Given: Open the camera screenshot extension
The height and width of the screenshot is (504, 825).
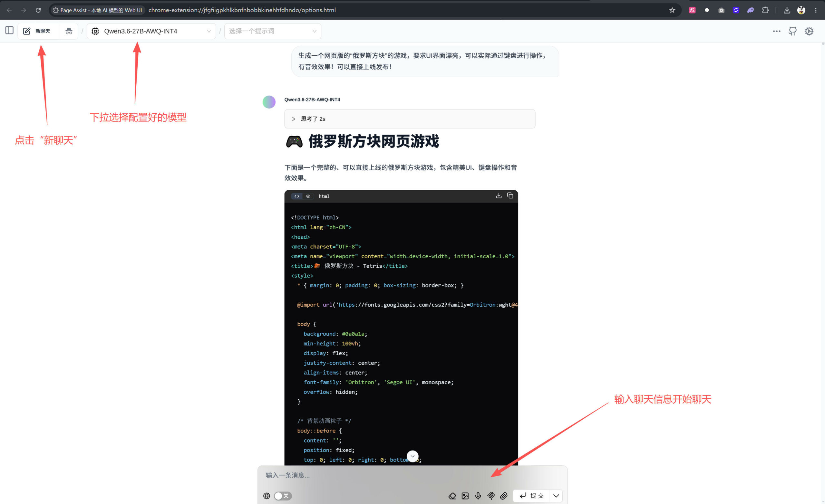Looking at the screenshot, I should (x=721, y=10).
